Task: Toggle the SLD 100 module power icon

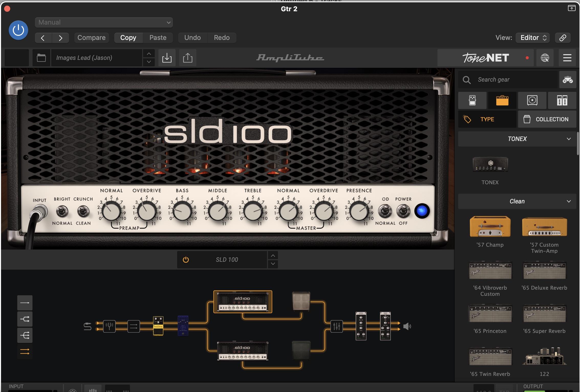Action: [186, 260]
